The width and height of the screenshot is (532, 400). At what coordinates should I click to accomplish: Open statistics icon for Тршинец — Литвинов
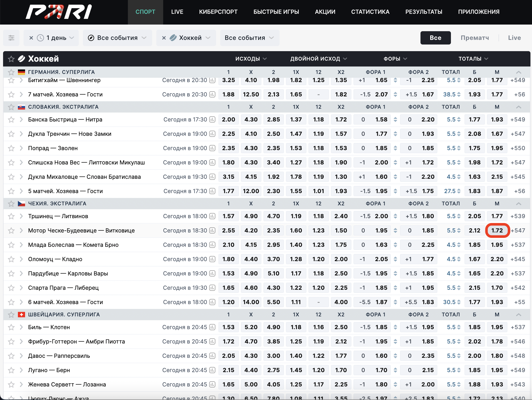tap(212, 216)
